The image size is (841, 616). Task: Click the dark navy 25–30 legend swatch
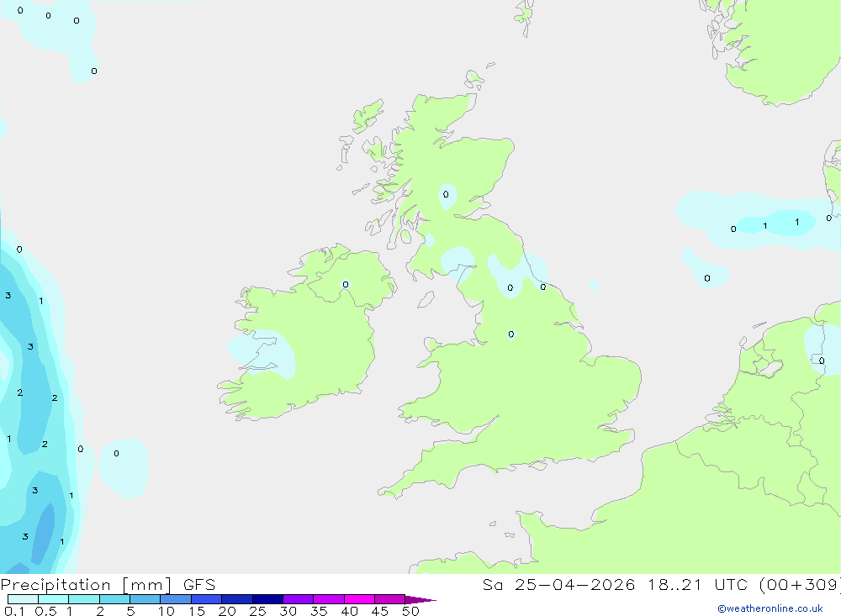click(267, 599)
